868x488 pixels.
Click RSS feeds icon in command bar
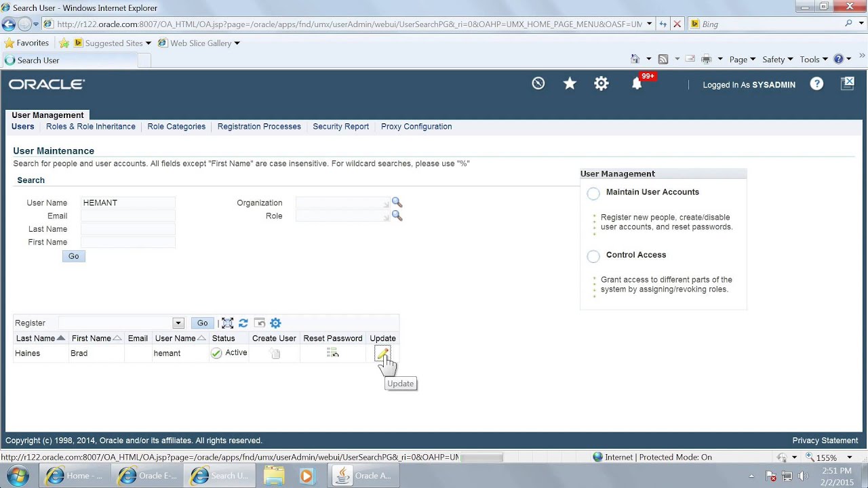[663, 59]
